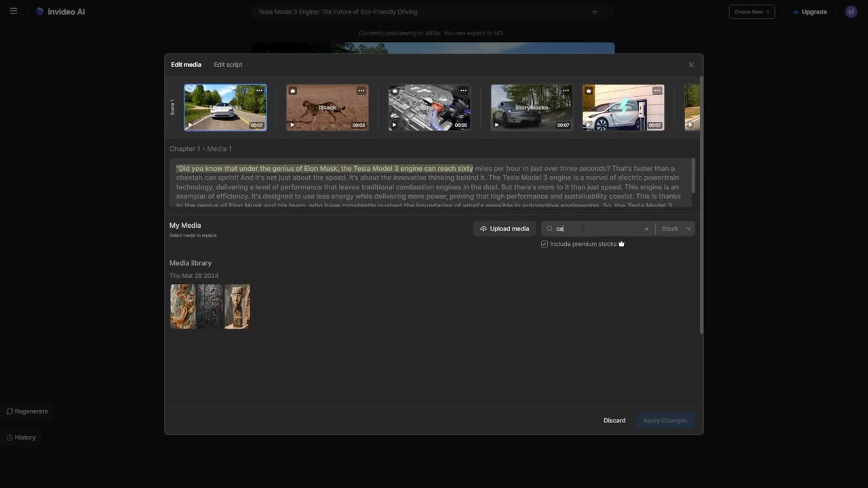
Task: Open the user profile avatar M
Action: pyautogui.click(x=851, y=12)
